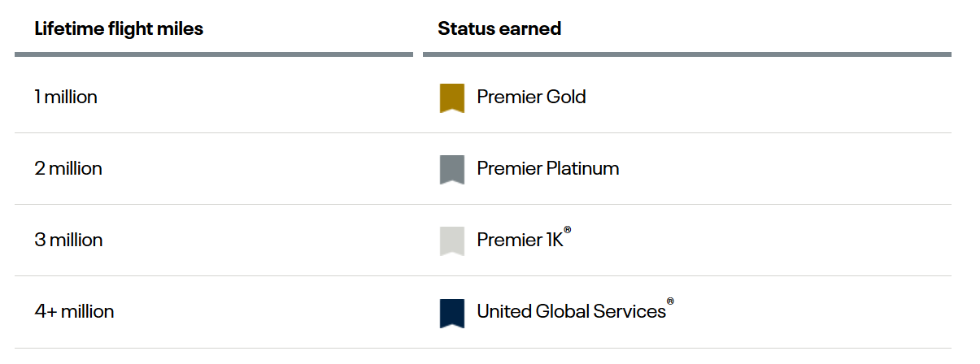Select the Premier 1K status text
980x364 pixels.
[x=520, y=240]
